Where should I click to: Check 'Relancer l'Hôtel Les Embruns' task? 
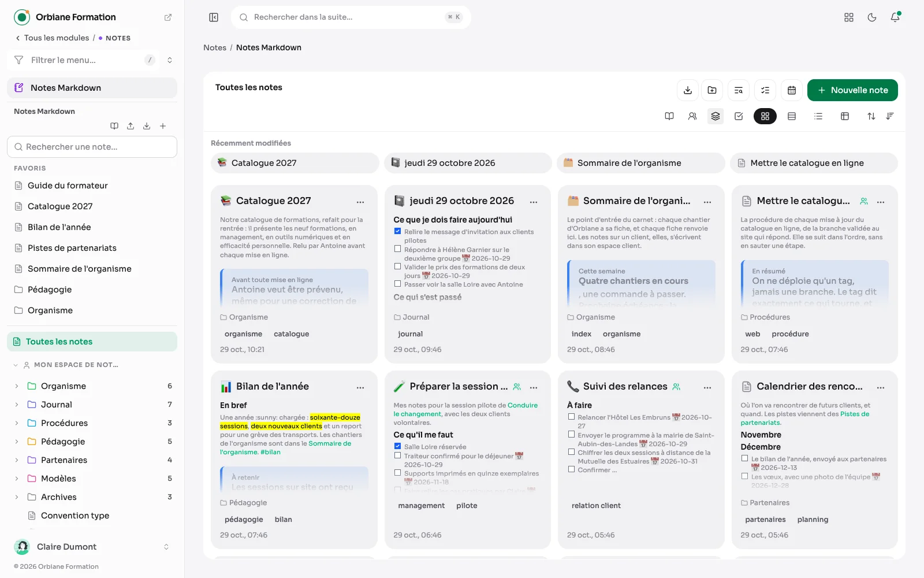(x=571, y=417)
